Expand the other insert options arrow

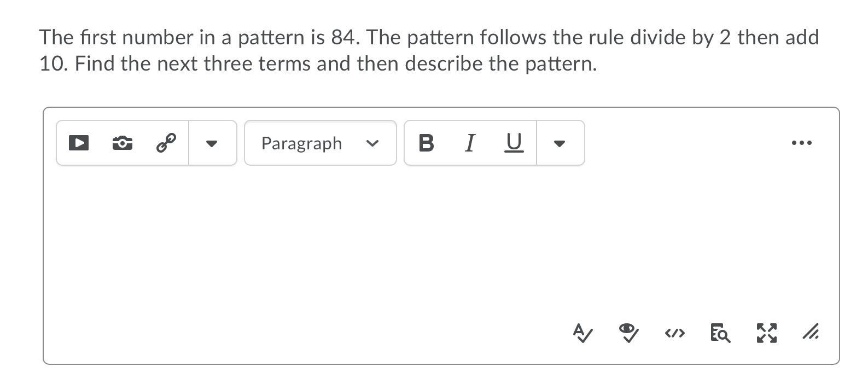pos(212,143)
